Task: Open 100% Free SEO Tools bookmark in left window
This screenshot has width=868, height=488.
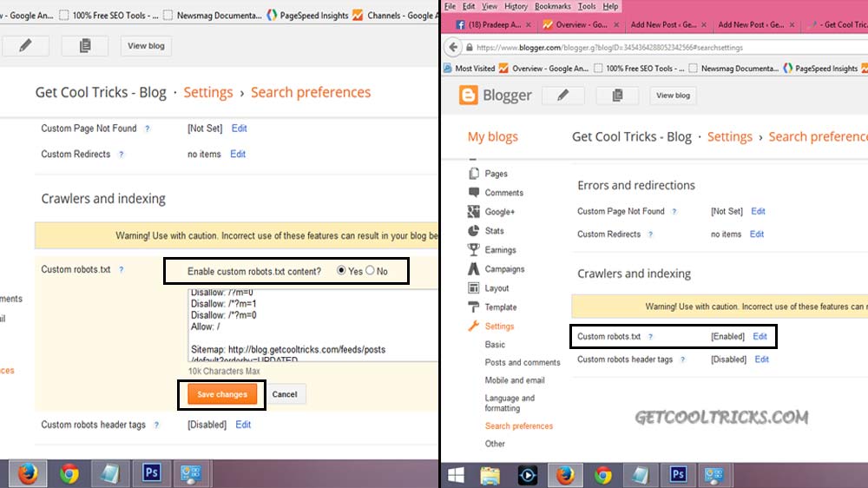Action: click(109, 16)
